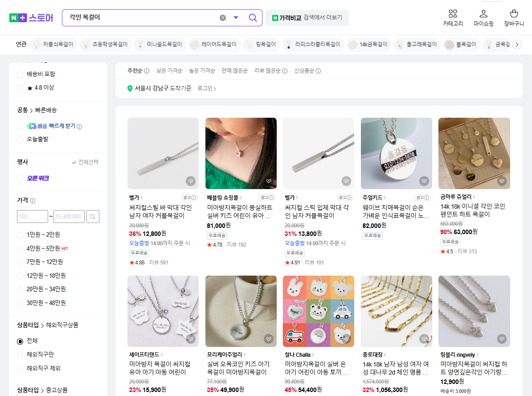Like the 미아방지목걸이 몽실하트 product heart

click(x=269, y=181)
